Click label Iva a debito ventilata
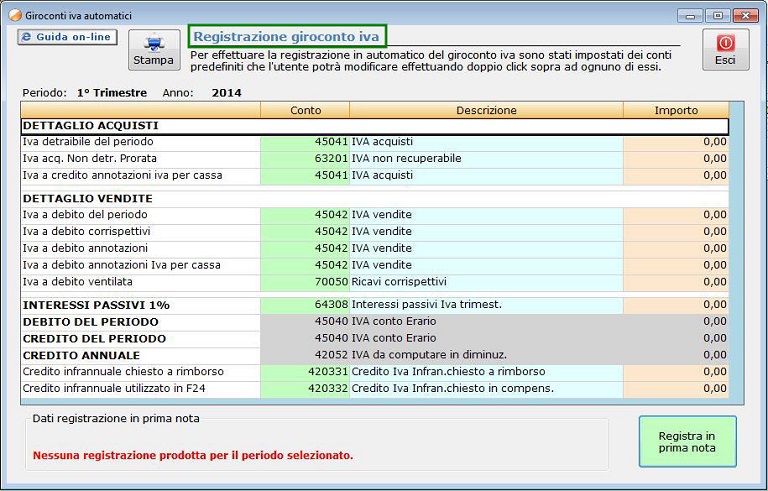 click(x=77, y=282)
